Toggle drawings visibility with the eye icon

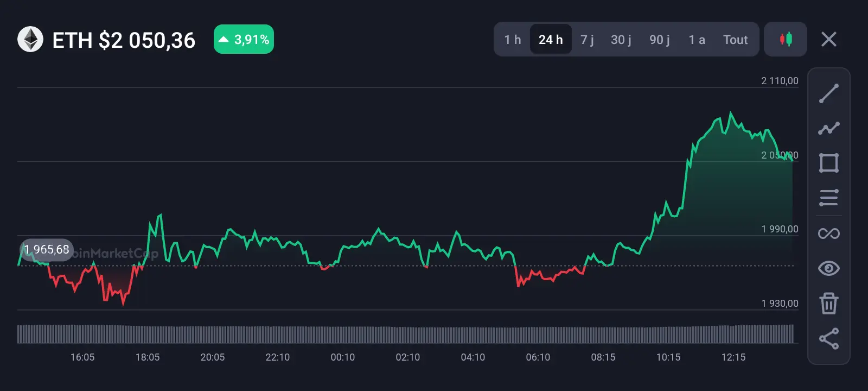point(829,268)
